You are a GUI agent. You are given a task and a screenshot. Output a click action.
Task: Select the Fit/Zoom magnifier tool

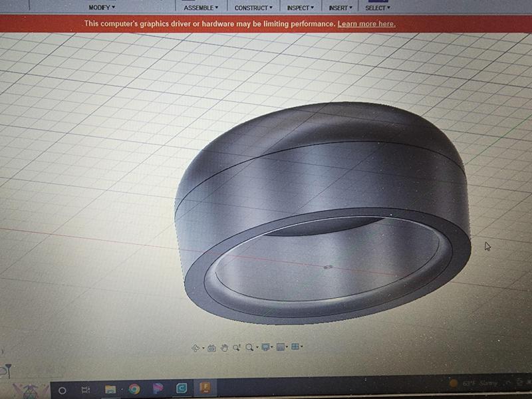click(249, 347)
